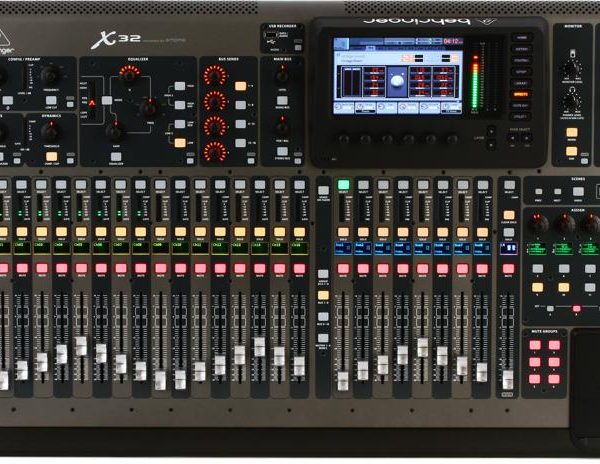The height and width of the screenshot is (464, 600).
Task: Click Page Select right arrow button
Action: (x=527, y=137)
